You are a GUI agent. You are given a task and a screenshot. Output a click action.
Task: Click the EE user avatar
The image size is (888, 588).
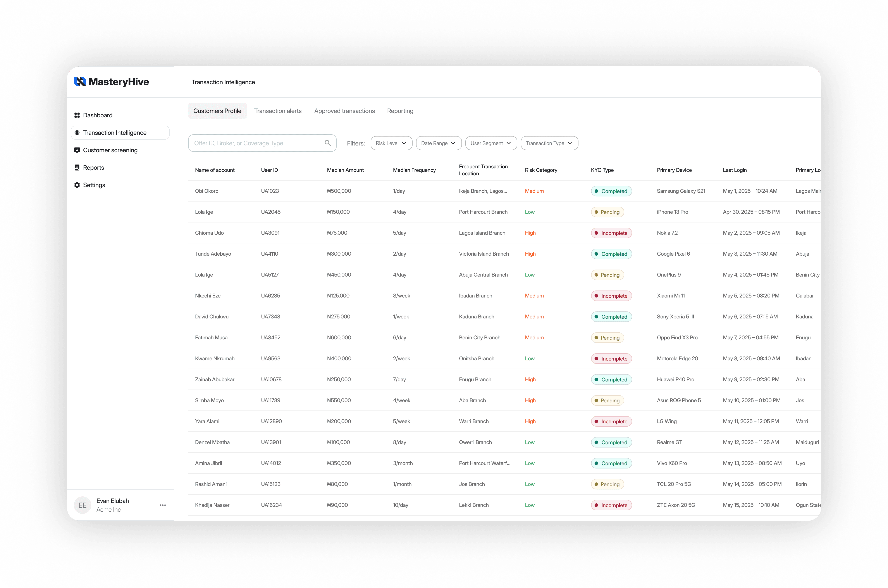click(x=83, y=505)
